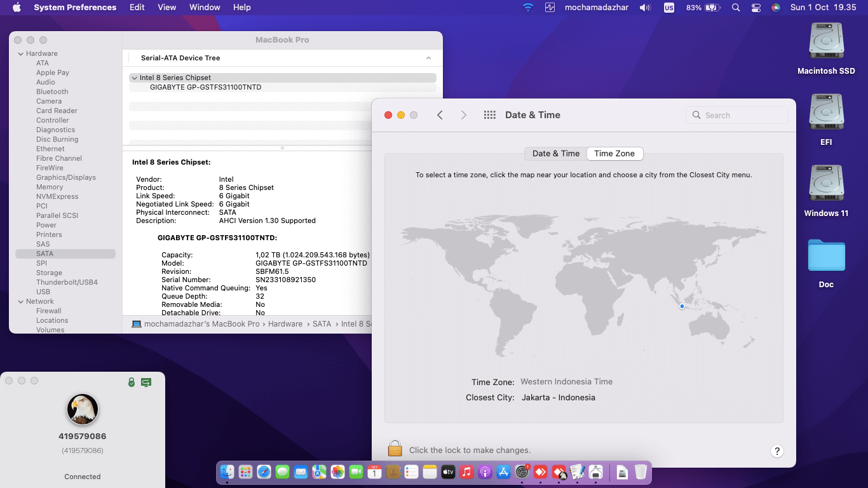Screen dimensions: 868x488
Task: Open Podcasts from the Dock
Action: (x=485, y=472)
